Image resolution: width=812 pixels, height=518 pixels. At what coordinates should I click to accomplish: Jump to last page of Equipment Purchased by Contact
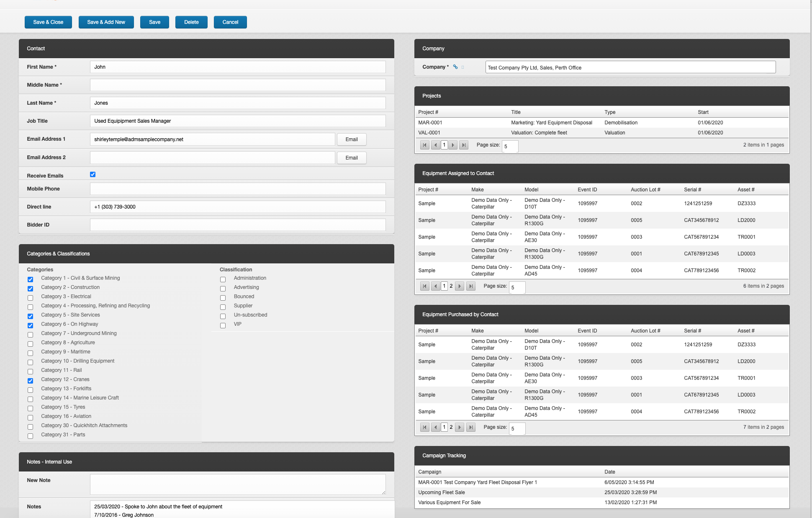[470, 427]
